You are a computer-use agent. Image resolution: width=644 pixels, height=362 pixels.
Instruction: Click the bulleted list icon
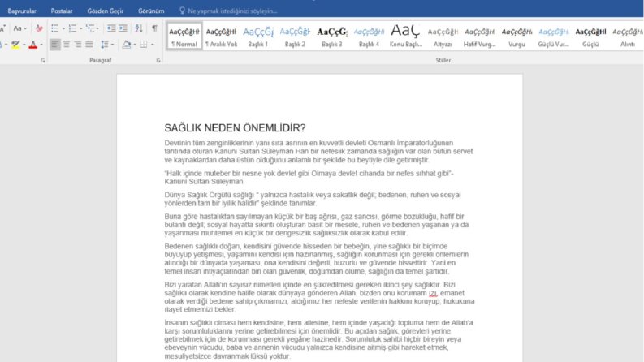click(x=54, y=28)
